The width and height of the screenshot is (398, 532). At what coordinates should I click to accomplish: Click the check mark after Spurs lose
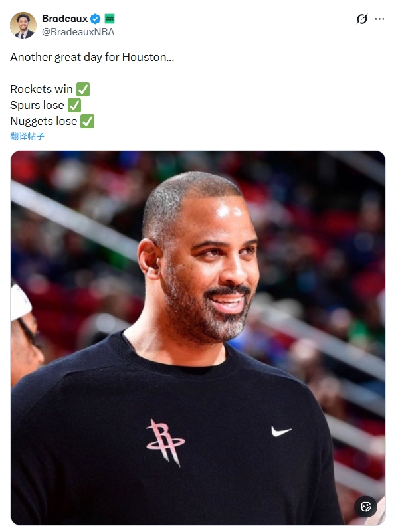74,105
